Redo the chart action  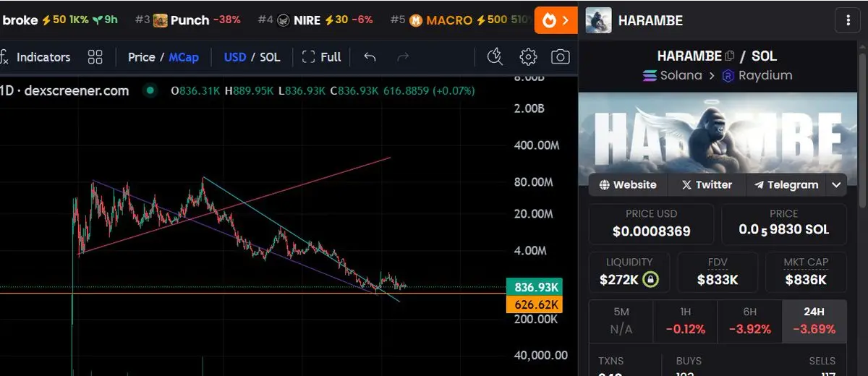pyautogui.click(x=403, y=57)
